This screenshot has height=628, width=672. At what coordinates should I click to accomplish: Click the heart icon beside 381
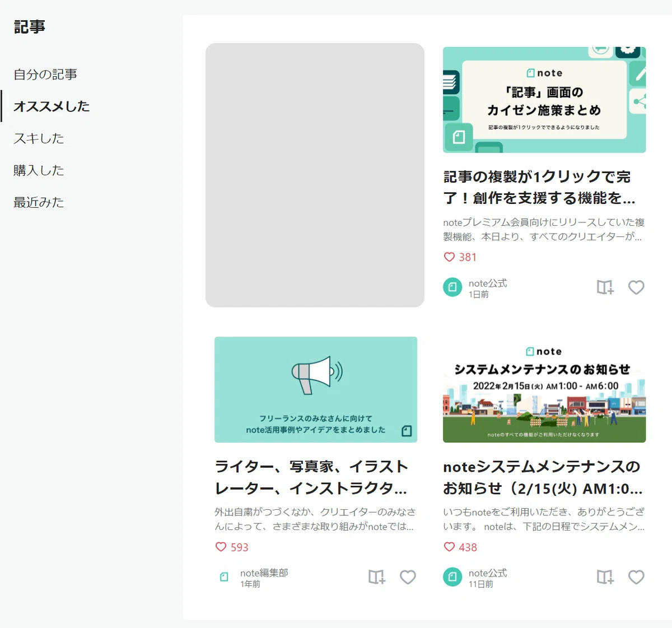449,257
